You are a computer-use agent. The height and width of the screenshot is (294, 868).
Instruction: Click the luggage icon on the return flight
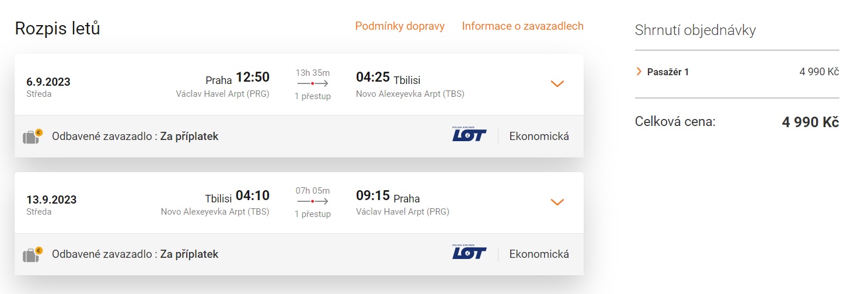[32, 254]
